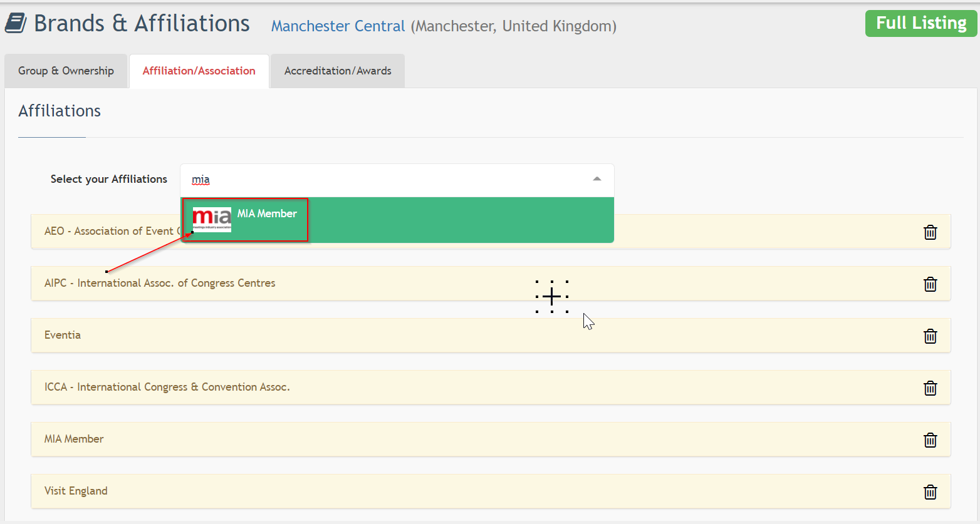This screenshot has width=980, height=524.
Task: Click the Visit England row text
Action: (x=76, y=491)
